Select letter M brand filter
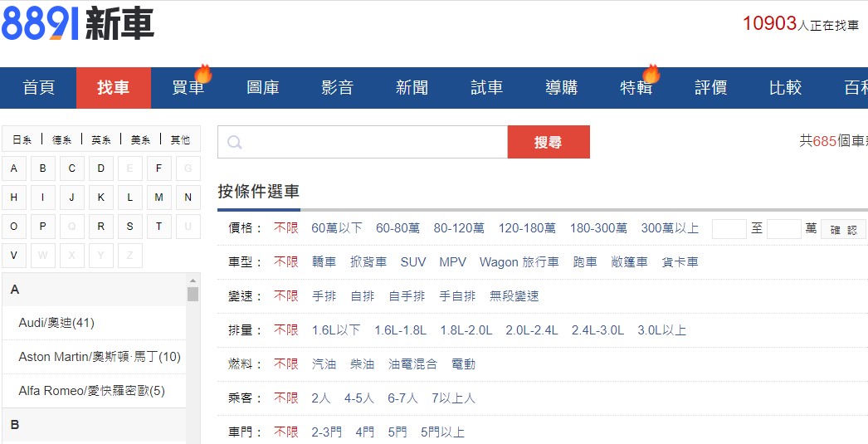 [158, 198]
